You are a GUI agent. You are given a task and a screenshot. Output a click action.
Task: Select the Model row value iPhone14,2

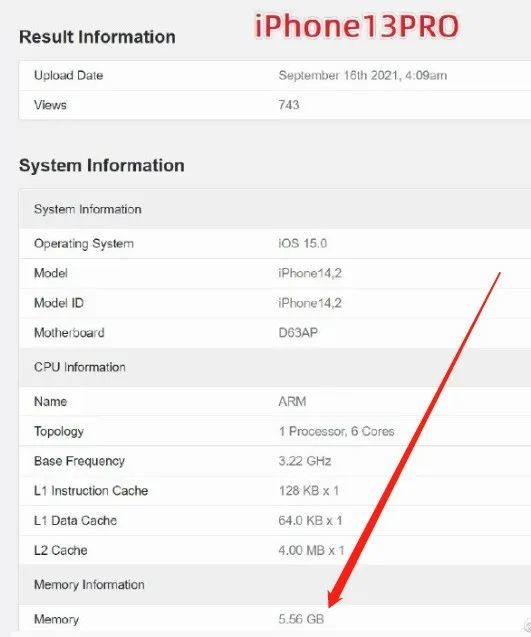[310, 273]
